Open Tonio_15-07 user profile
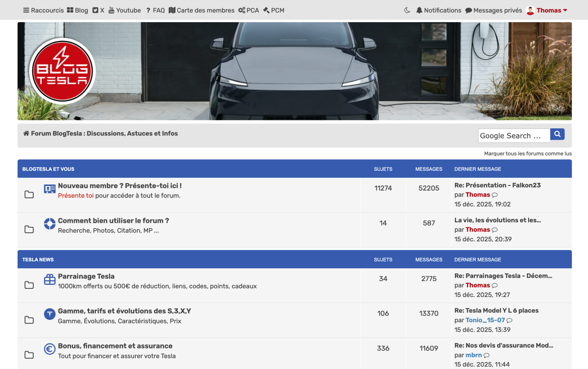This screenshot has width=588, height=369. click(x=485, y=320)
